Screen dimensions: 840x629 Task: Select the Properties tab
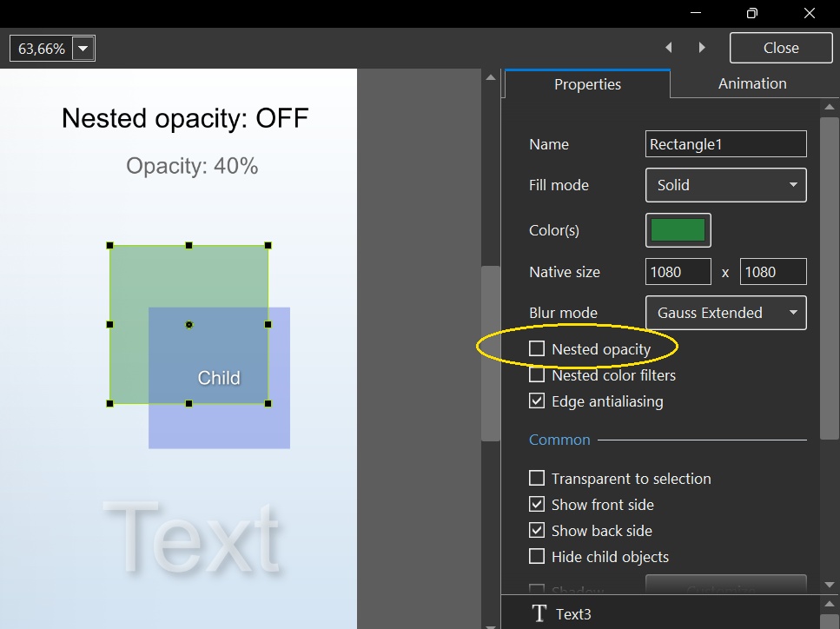[587, 84]
